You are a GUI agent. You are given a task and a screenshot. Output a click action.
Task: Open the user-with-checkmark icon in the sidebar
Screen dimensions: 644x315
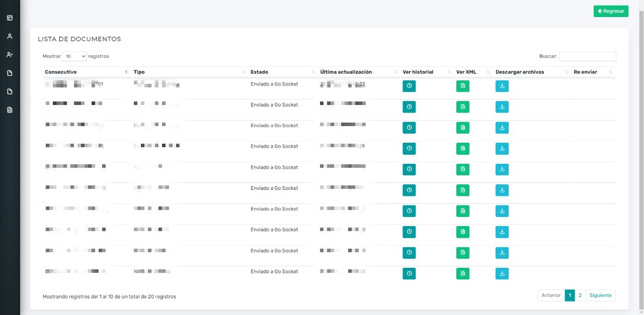coord(10,55)
